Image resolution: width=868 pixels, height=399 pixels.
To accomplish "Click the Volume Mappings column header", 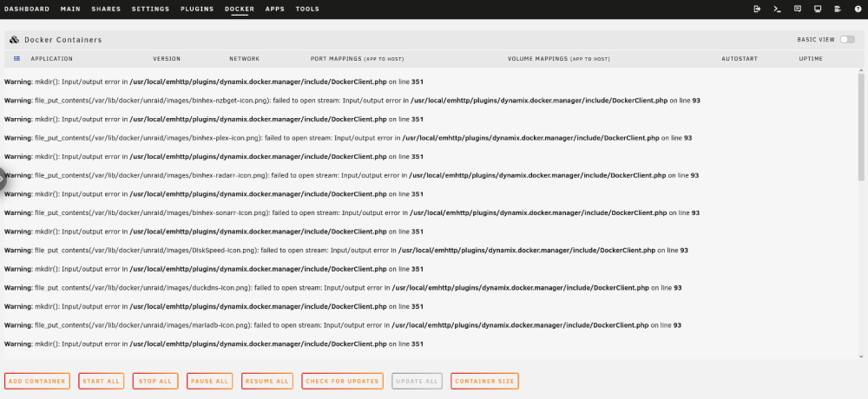I will pyautogui.click(x=558, y=59).
